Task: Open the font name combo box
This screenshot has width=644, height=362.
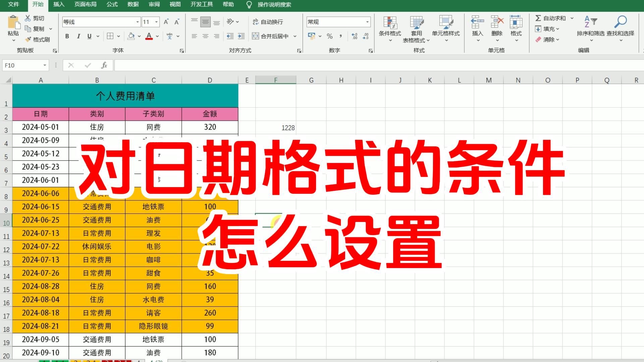Action: click(x=101, y=22)
